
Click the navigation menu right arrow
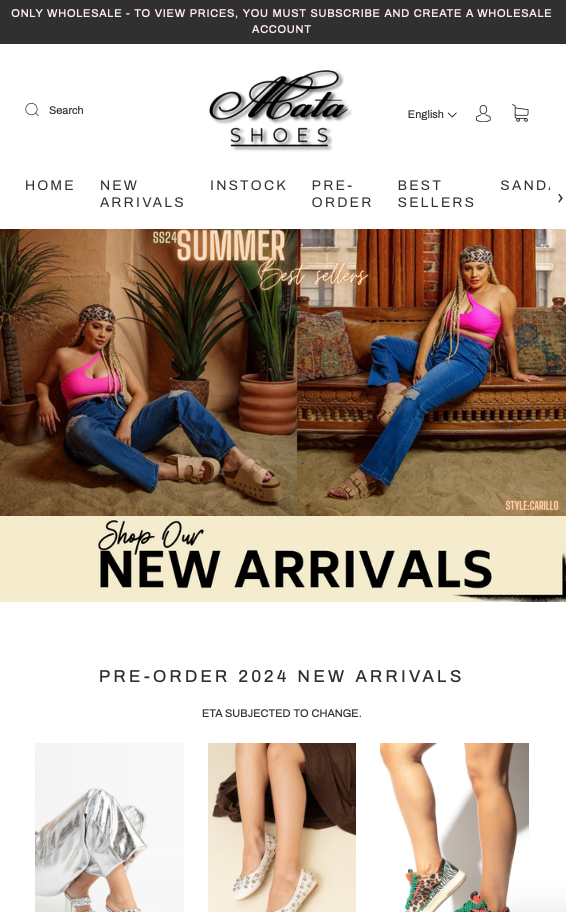click(560, 198)
